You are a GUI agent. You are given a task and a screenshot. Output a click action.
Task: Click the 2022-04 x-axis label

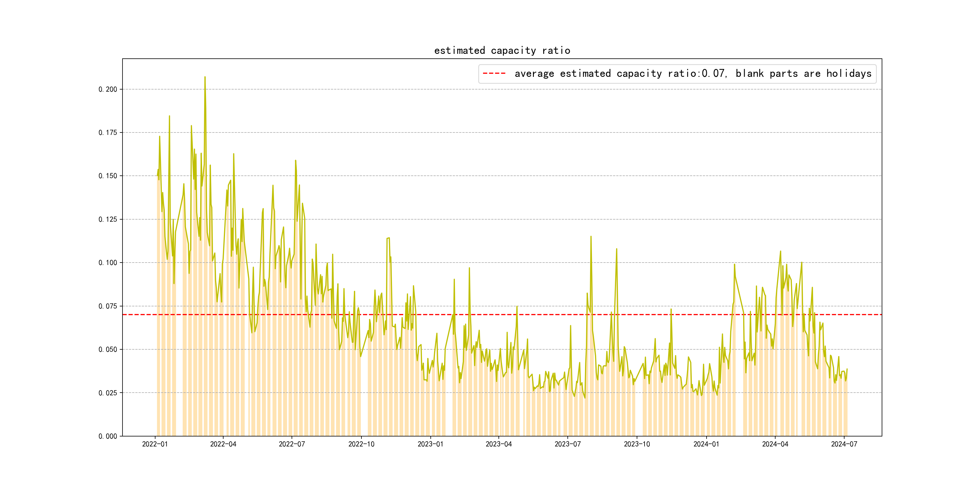pyautogui.click(x=223, y=444)
